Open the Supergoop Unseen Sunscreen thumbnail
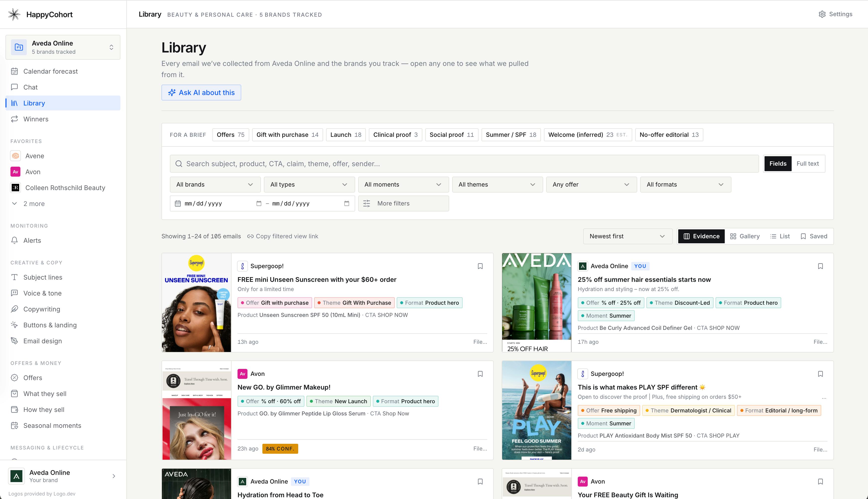 [196, 303]
